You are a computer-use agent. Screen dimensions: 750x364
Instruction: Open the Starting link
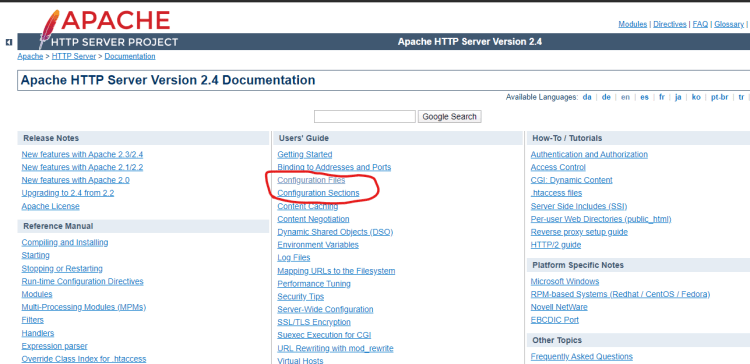click(x=35, y=255)
